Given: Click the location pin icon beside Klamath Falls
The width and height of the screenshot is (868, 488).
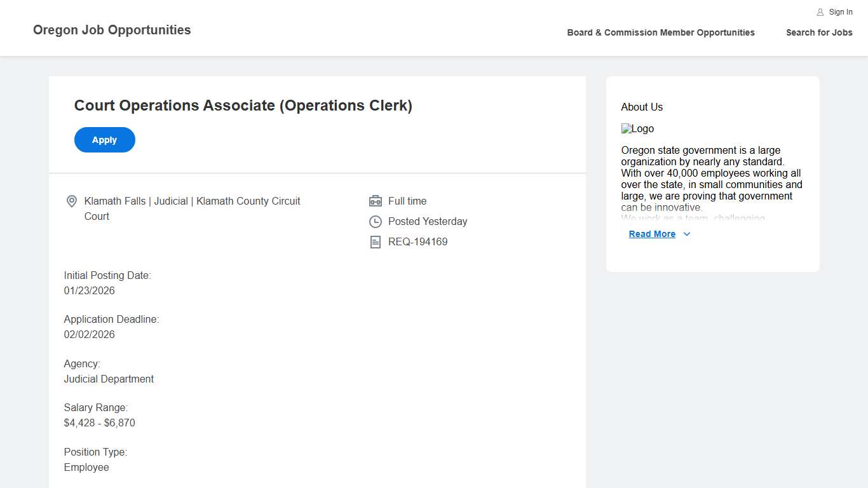Looking at the screenshot, I should [72, 201].
